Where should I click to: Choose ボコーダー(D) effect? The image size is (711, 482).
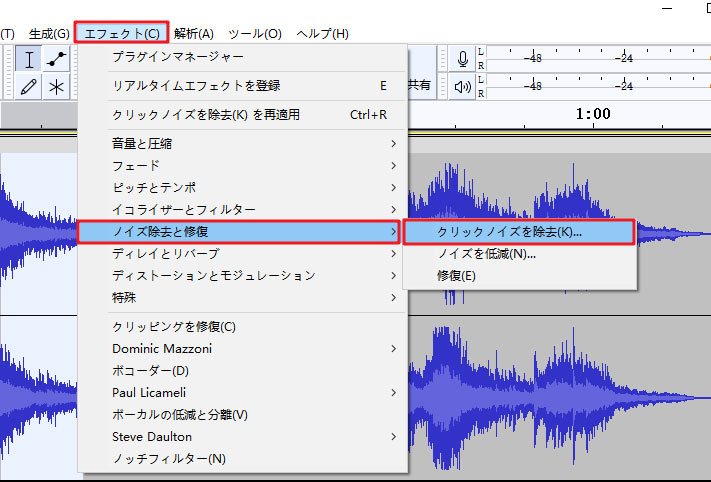(x=243, y=371)
